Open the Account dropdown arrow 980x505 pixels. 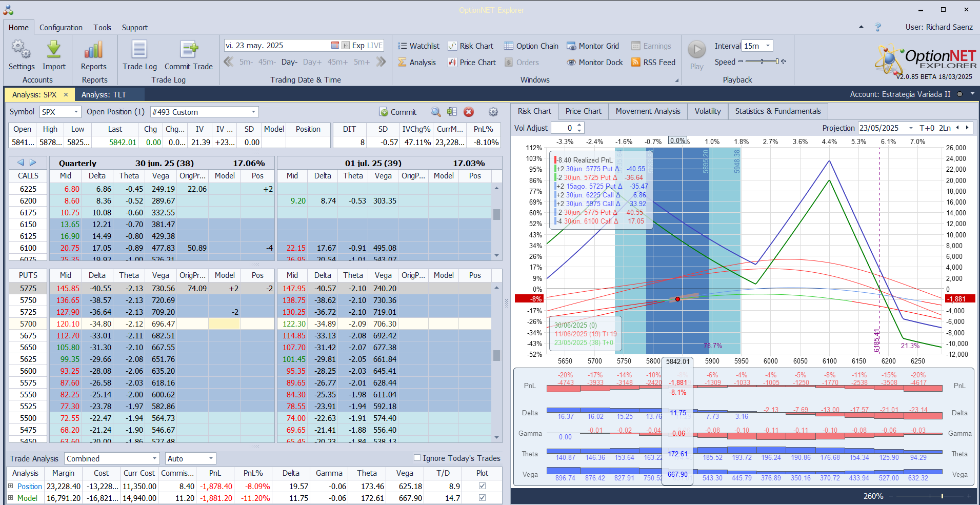pos(972,94)
